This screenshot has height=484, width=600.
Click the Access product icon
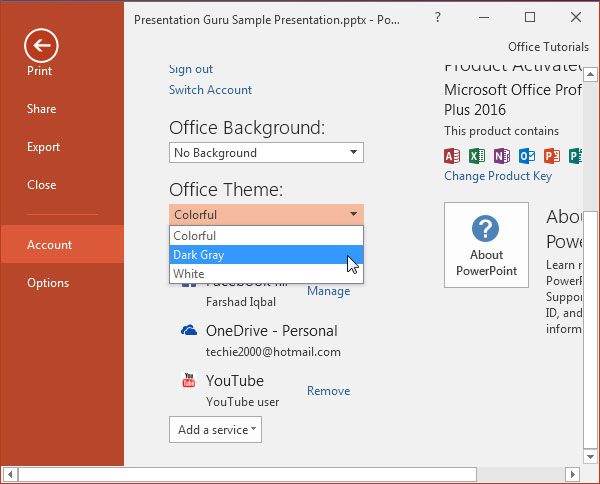pyautogui.click(x=452, y=155)
